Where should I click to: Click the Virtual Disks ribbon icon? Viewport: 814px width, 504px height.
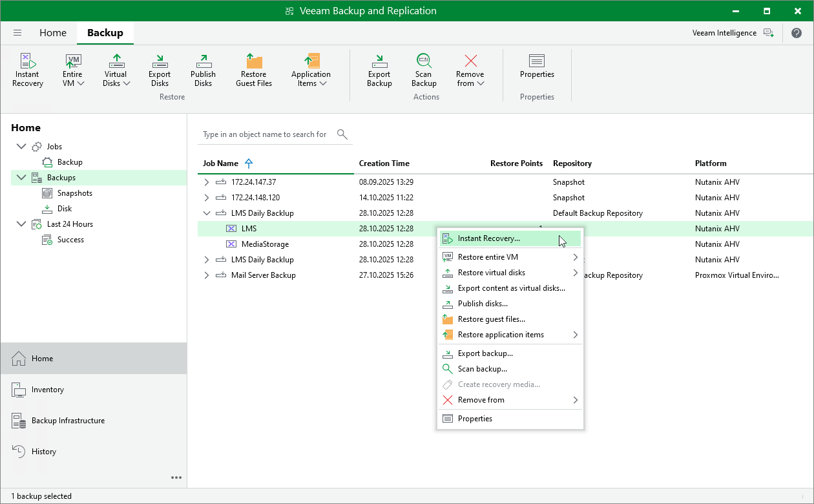[116, 70]
